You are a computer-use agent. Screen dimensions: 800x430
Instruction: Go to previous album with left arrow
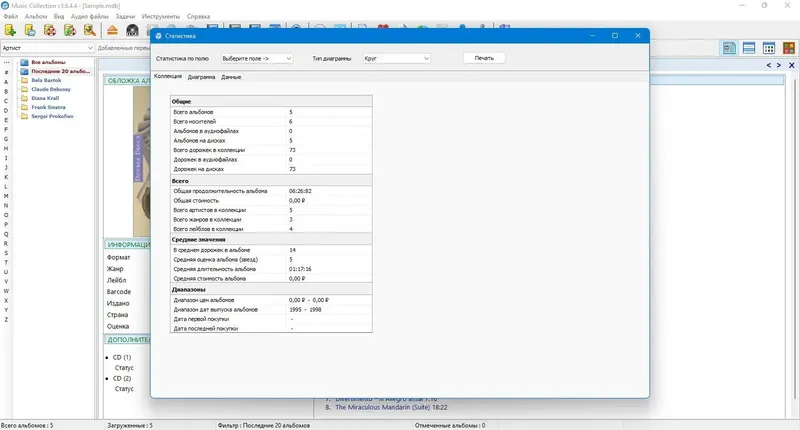[769, 65]
